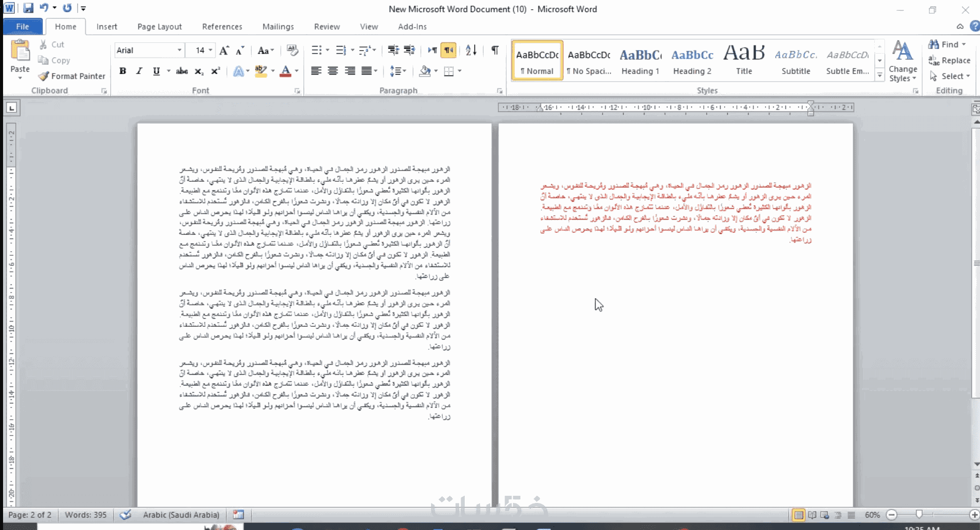The image size is (980, 530).
Task: Click Change Styles button
Action: 902,61
